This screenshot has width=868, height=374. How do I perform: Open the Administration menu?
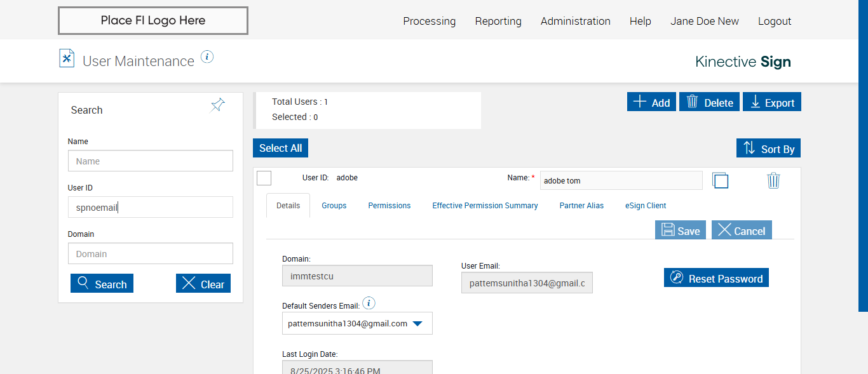tap(576, 21)
